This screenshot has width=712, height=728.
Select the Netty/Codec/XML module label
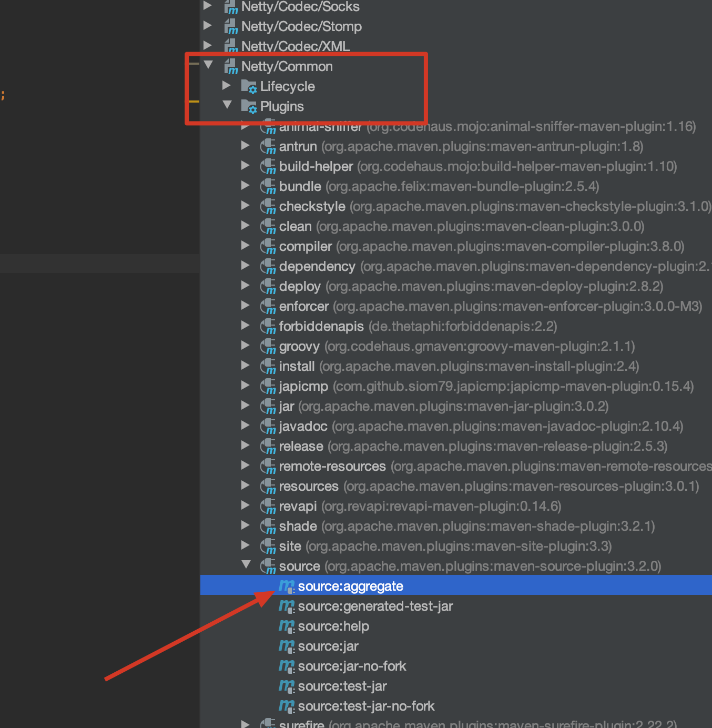(x=296, y=46)
